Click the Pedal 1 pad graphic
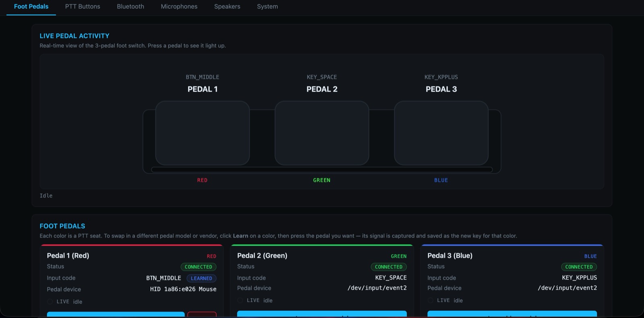 [202, 133]
